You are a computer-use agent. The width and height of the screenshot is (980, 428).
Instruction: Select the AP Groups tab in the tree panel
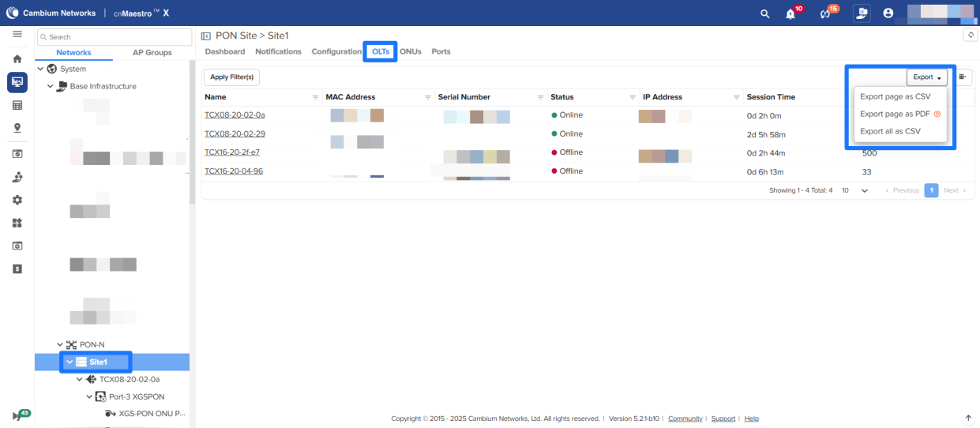point(152,53)
